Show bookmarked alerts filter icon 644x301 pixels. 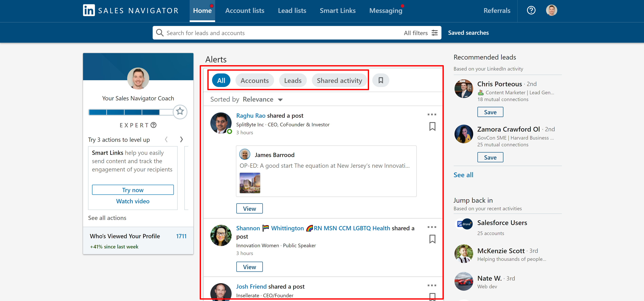pyautogui.click(x=380, y=80)
